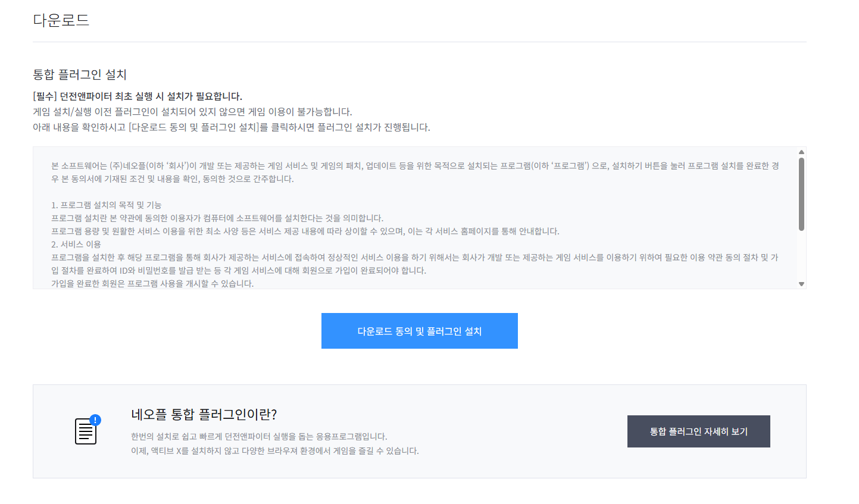Click the 통합 플러그인 설치 section heading

80,74
